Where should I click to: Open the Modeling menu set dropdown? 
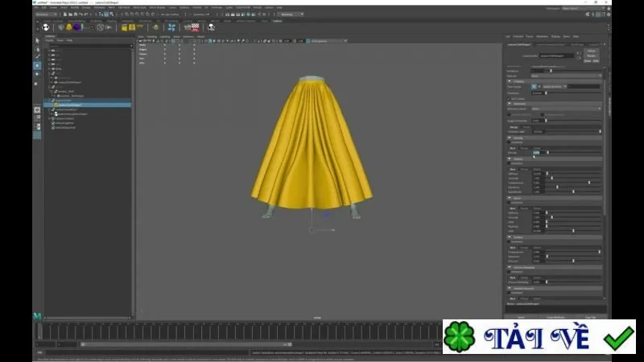pos(45,14)
